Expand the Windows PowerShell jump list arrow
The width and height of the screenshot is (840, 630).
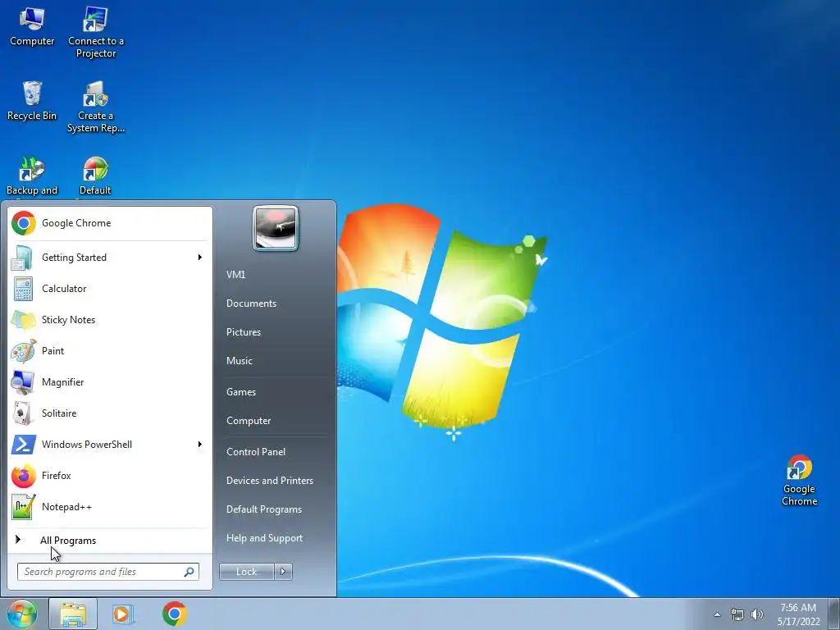tap(200, 444)
